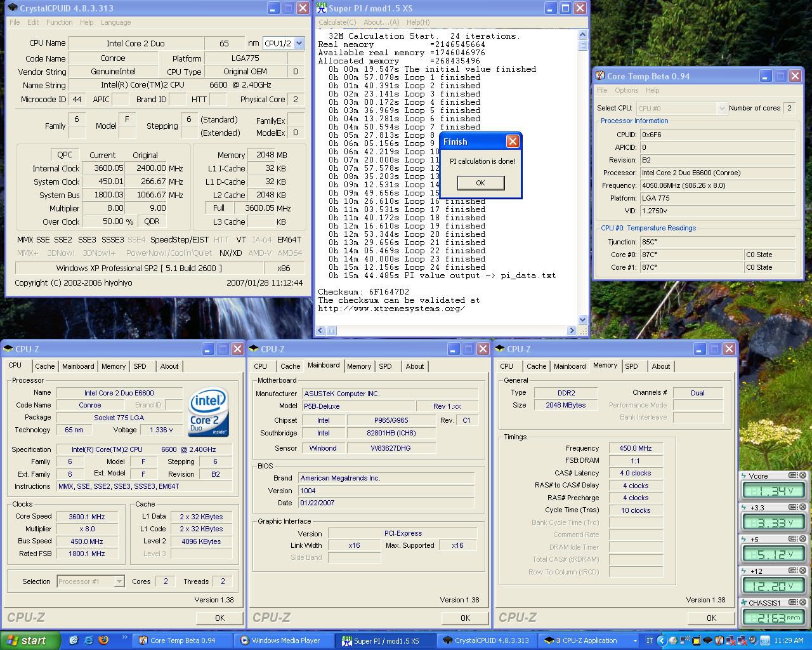The width and height of the screenshot is (812, 650).
Task: Click OK in the CPU-Z CPU tab window
Action: click(x=219, y=618)
